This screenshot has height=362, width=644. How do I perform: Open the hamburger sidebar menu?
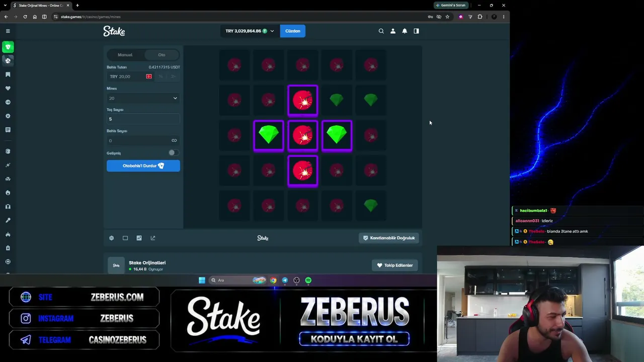coord(8,31)
